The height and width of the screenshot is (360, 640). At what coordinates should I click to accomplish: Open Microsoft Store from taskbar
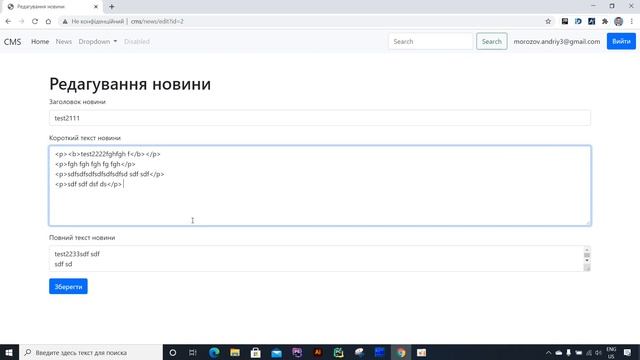pyautogui.click(x=256, y=352)
